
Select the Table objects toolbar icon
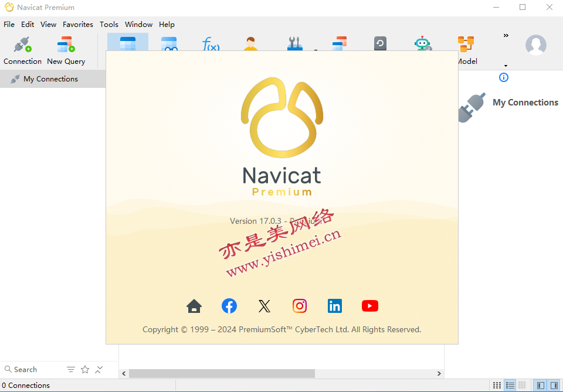pos(128,43)
